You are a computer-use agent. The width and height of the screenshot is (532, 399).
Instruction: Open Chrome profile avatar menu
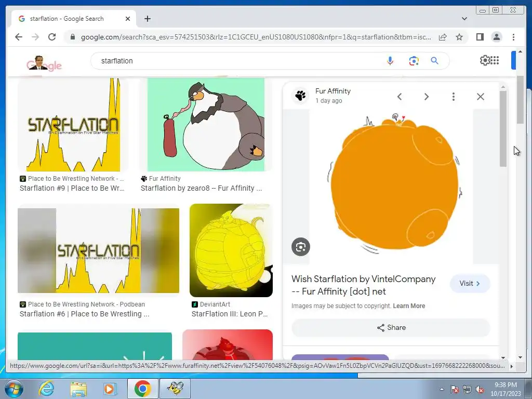click(x=496, y=37)
